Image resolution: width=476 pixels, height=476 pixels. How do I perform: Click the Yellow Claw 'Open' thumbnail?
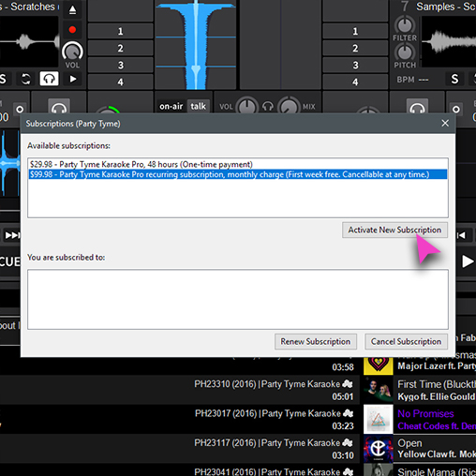pyautogui.click(x=378, y=449)
